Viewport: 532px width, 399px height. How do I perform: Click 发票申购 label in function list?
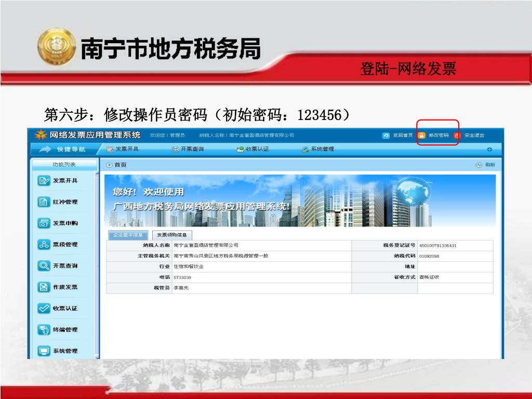click(65, 223)
